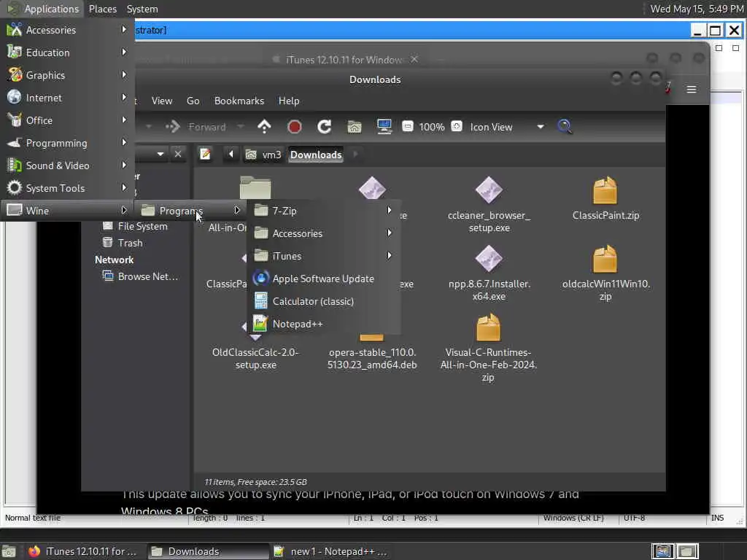Viewport: 747px width, 560px height.
Task: Open the Bookmarks menu in file manager
Action: 239,101
